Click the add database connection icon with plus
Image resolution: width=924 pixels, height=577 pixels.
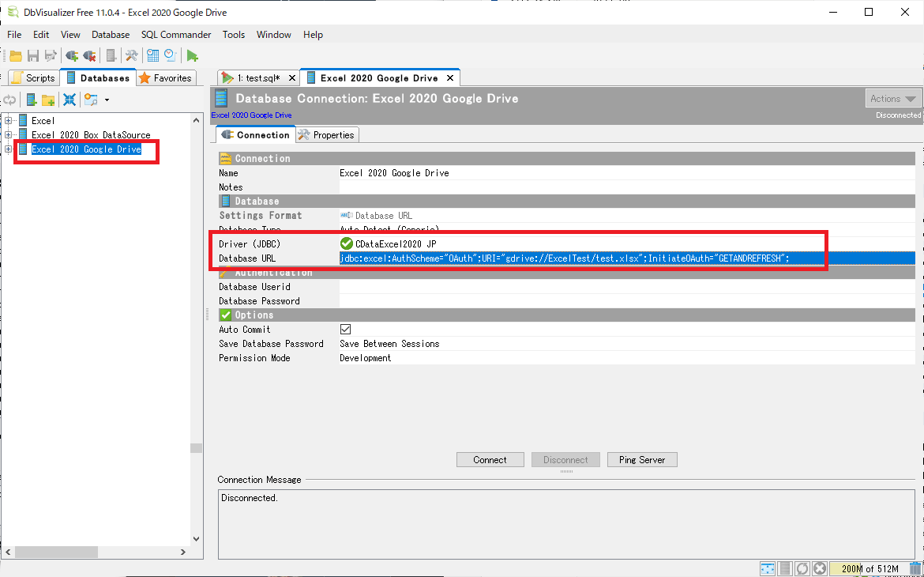coord(32,100)
